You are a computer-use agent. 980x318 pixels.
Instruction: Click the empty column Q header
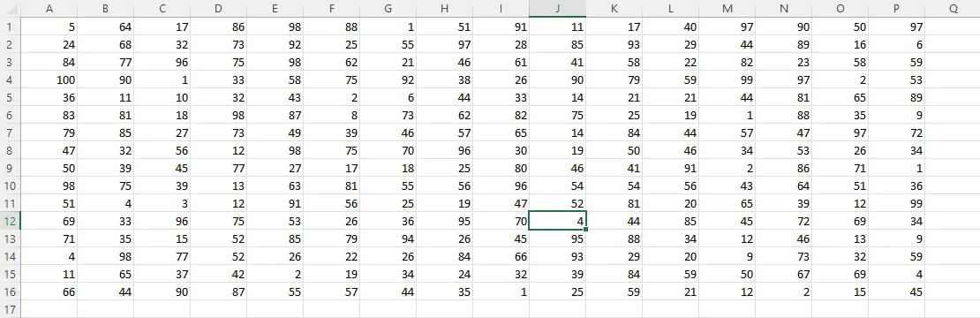pyautogui.click(x=953, y=9)
